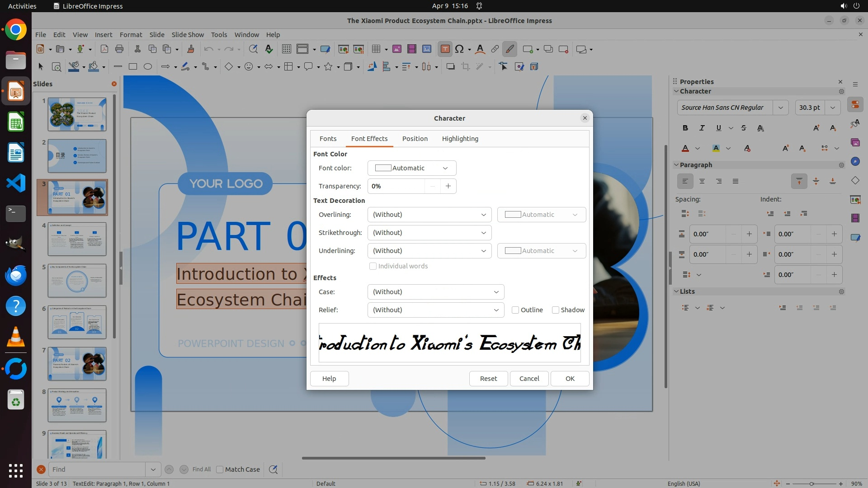Click the OK button
Image resolution: width=868 pixels, height=488 pixels.
click(570, 379)
